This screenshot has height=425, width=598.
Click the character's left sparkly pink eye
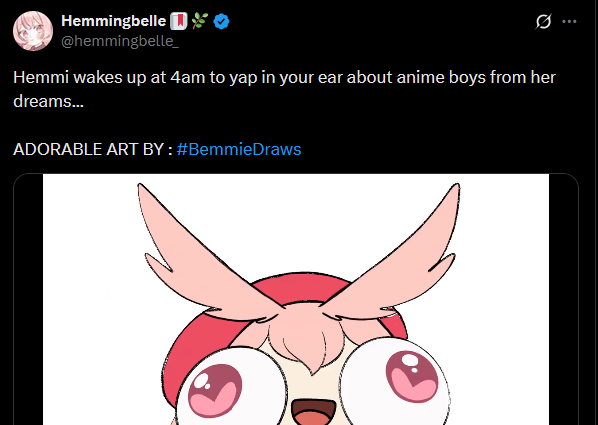(x=215, y=390)
